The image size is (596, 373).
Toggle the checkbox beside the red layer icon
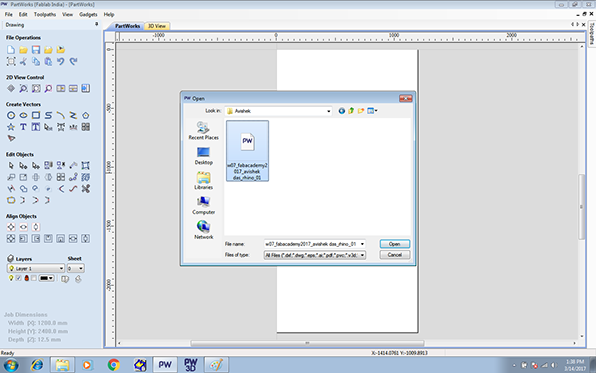pyautogui.click(x=34, y=278)
